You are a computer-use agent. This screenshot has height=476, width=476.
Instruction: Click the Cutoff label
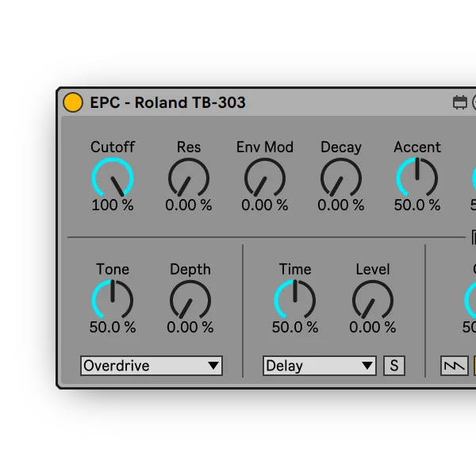tap(113, 148)
